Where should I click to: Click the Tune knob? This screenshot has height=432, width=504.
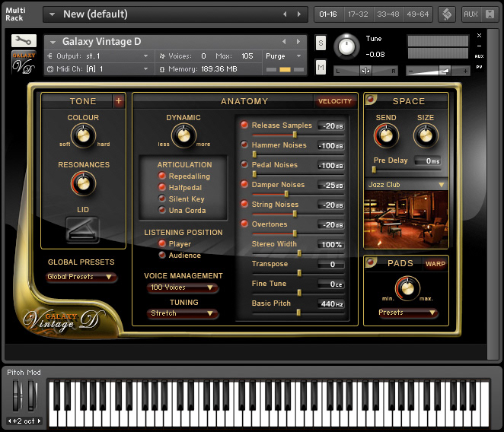tap(346, 46)
